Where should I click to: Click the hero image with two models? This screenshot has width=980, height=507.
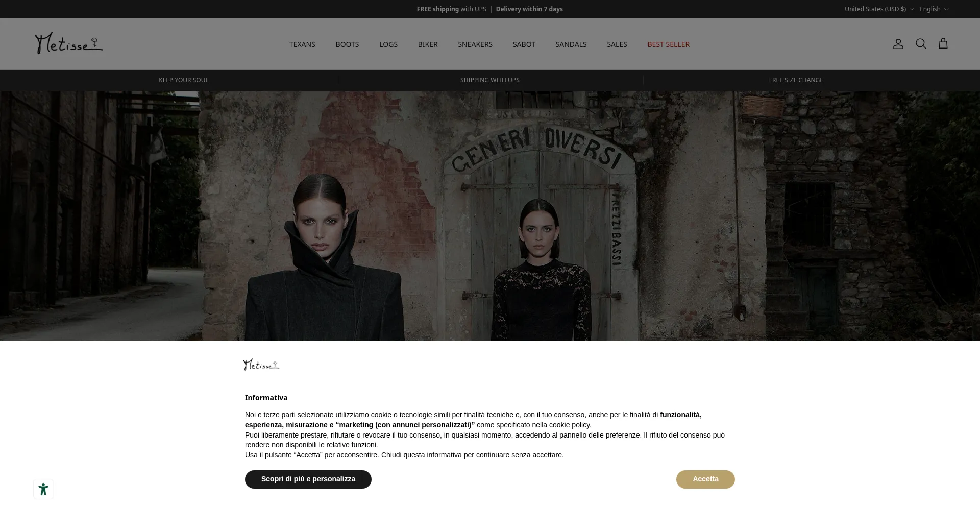(490, 215)
